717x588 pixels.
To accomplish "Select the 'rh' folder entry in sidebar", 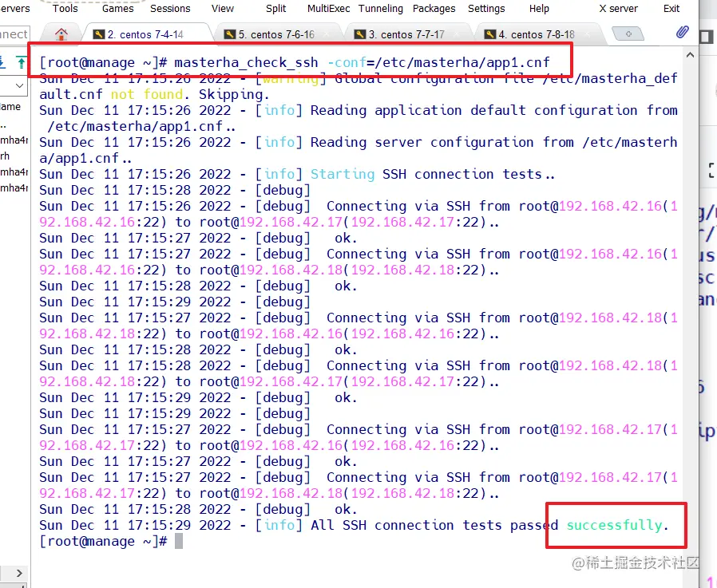I will coord(5,156).
